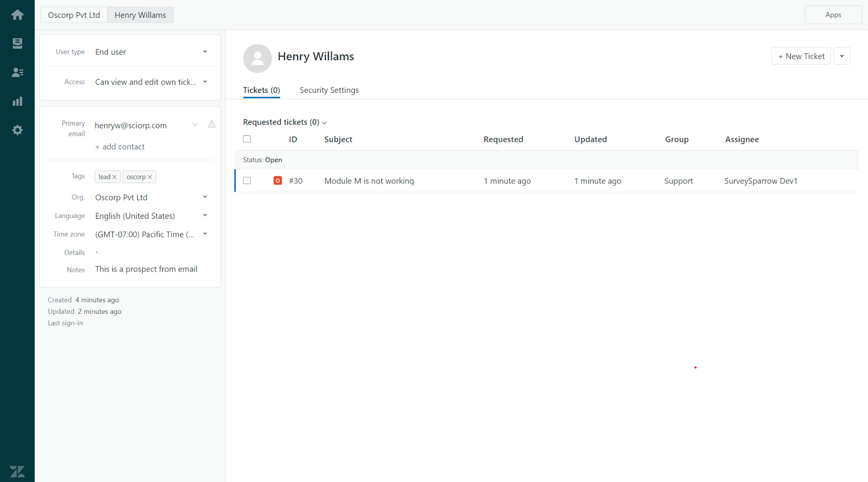This screenshot has height=482, width=868.
Task: Click the Zendesk logo icon
Action: point(17,471)
